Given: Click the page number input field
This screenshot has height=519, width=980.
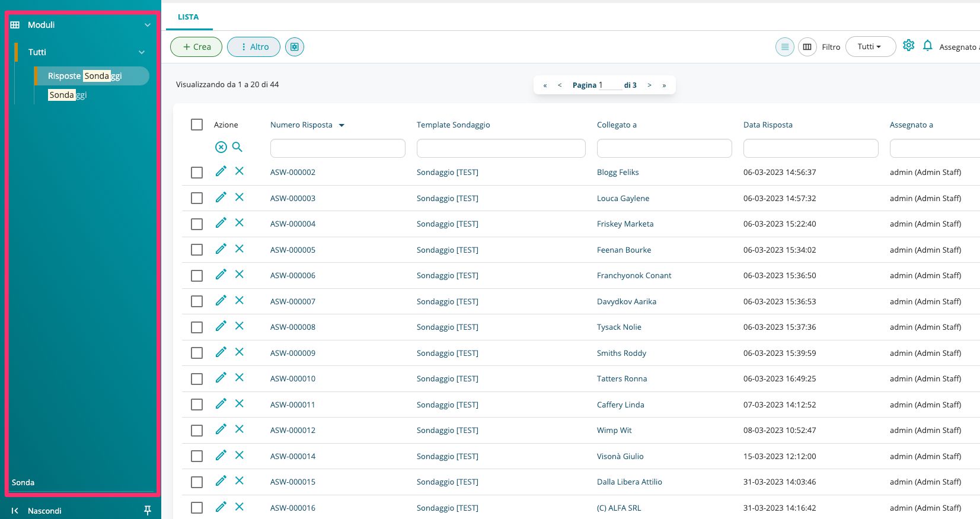Looking at the screenshot, I should click(610, 85).
